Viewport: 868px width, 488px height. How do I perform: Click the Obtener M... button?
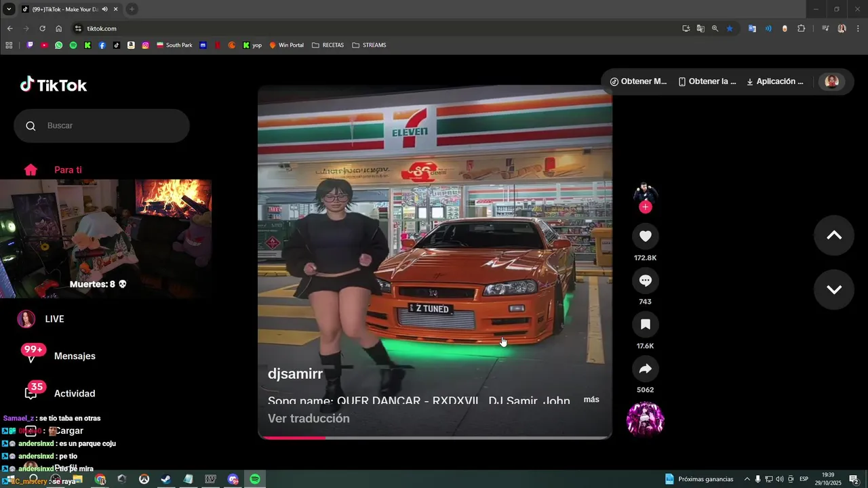pos(639,81)
